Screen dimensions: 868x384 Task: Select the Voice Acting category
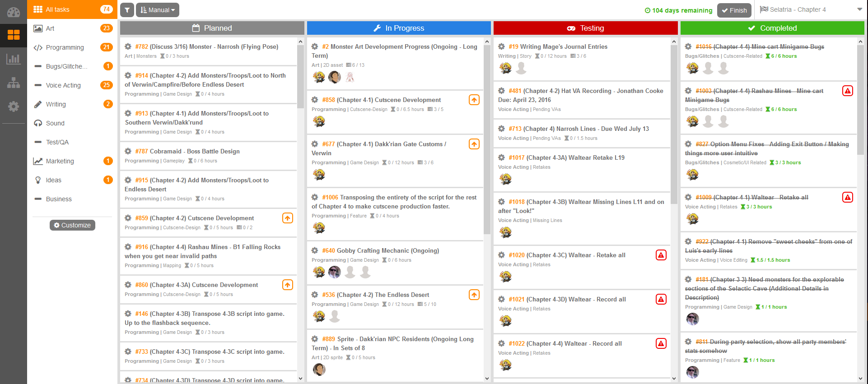63,85
